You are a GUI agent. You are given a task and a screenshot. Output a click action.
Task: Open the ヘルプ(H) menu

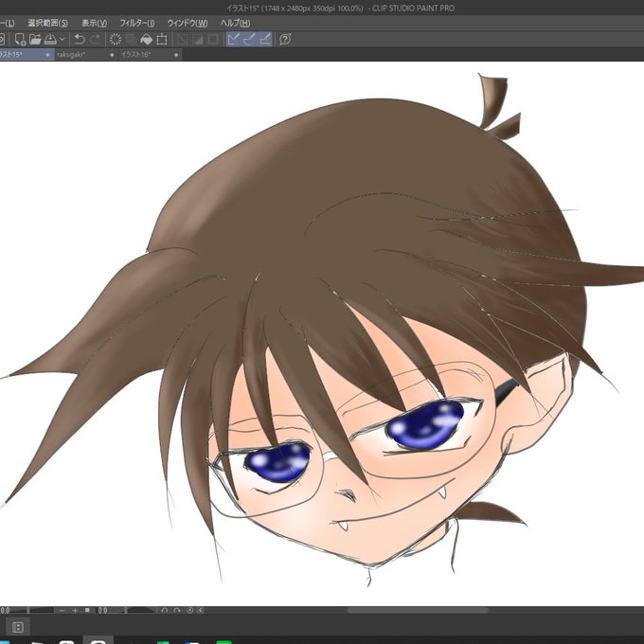pos(235,23)
